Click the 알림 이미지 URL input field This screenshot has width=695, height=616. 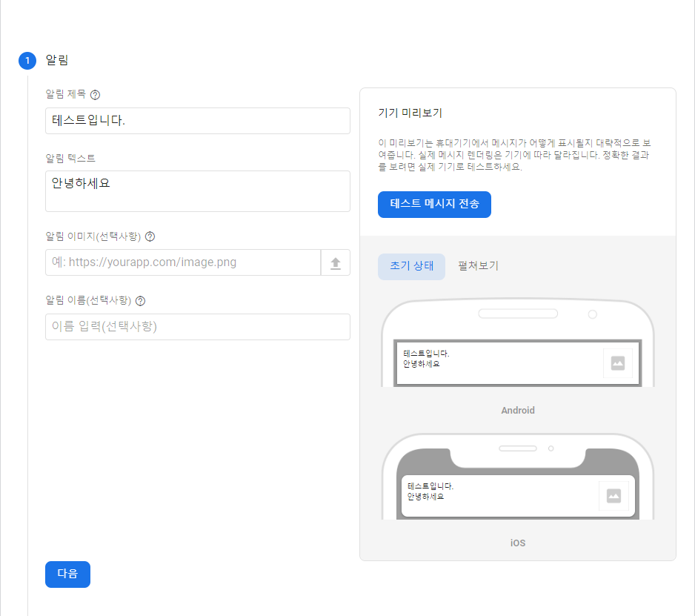pos(183,262)
